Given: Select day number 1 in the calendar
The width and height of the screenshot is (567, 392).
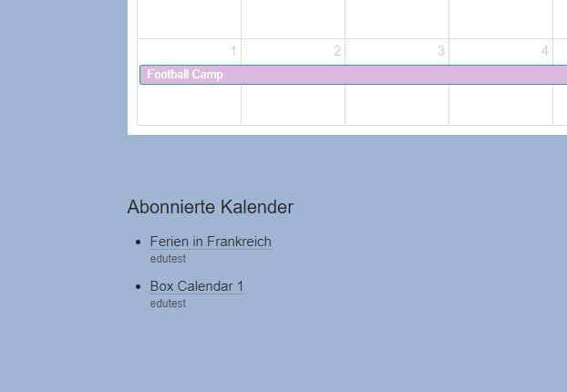Looking at the screenshot, I should 233,51.
